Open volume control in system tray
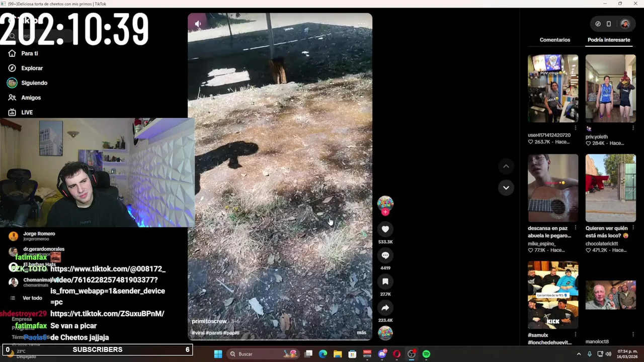 coord(608,354)
